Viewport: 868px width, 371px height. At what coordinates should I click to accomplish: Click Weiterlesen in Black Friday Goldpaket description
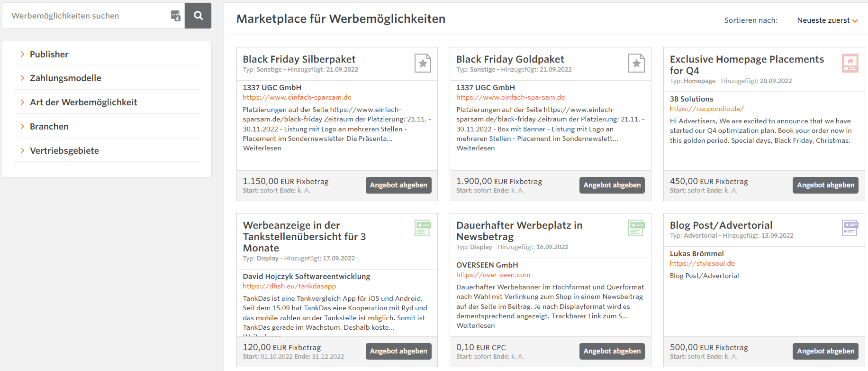[x=475, y=148]
